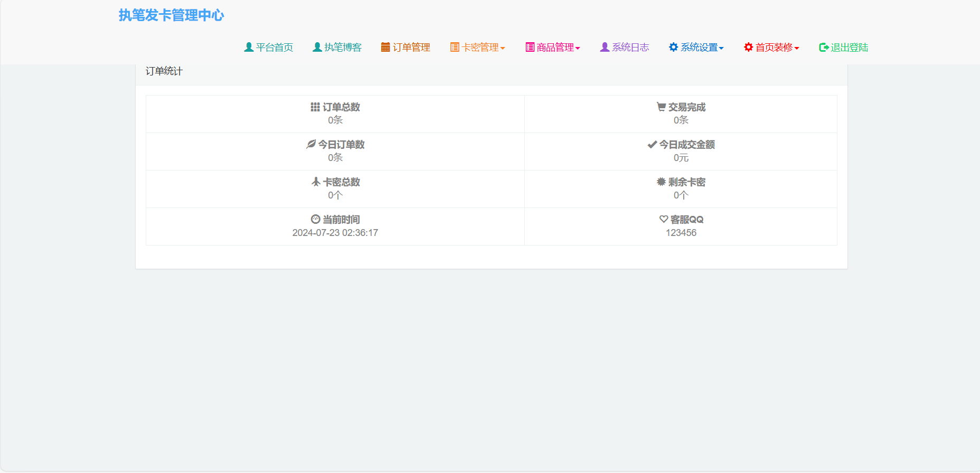Image resolution: width=980 pixels, height=473 pixels.
Task: Click the 客服QQ label
Action: 687,220
